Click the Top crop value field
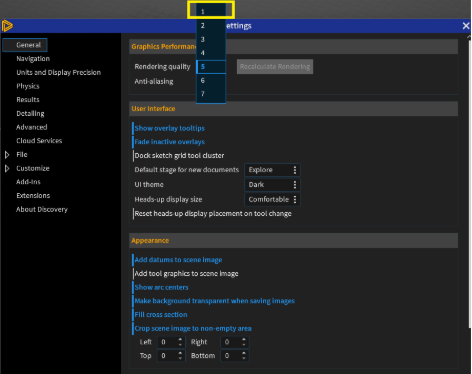The height and width of the screenshot is (374, 472). point(167,356)
